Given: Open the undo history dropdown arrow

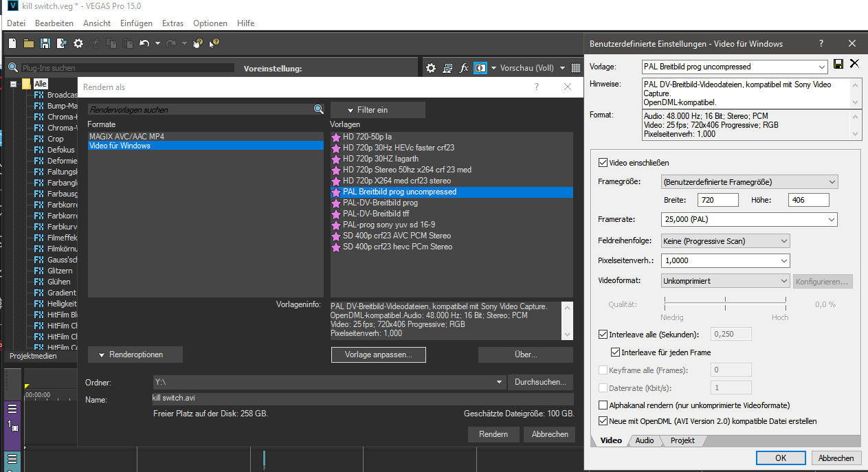Looking at the screenshot, I should (157, 43).
